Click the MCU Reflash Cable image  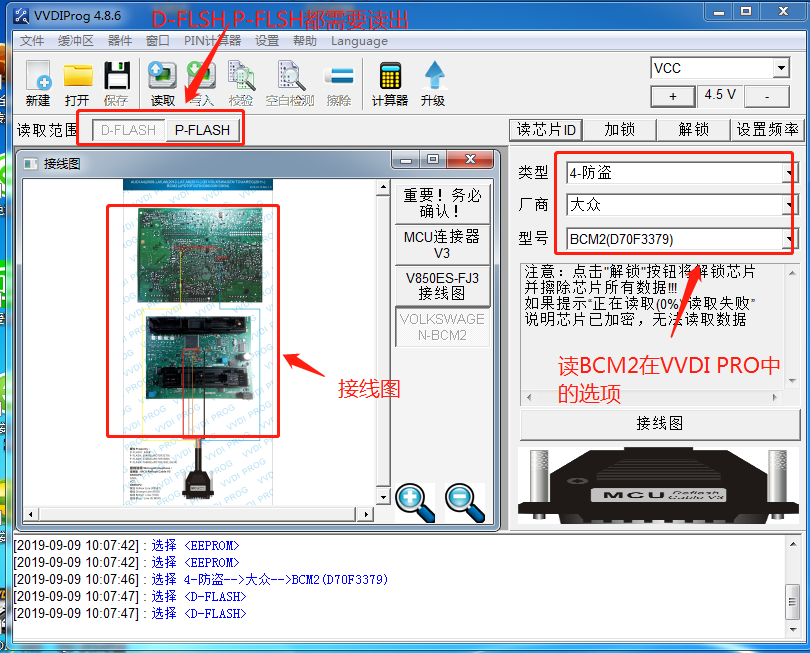659,486
